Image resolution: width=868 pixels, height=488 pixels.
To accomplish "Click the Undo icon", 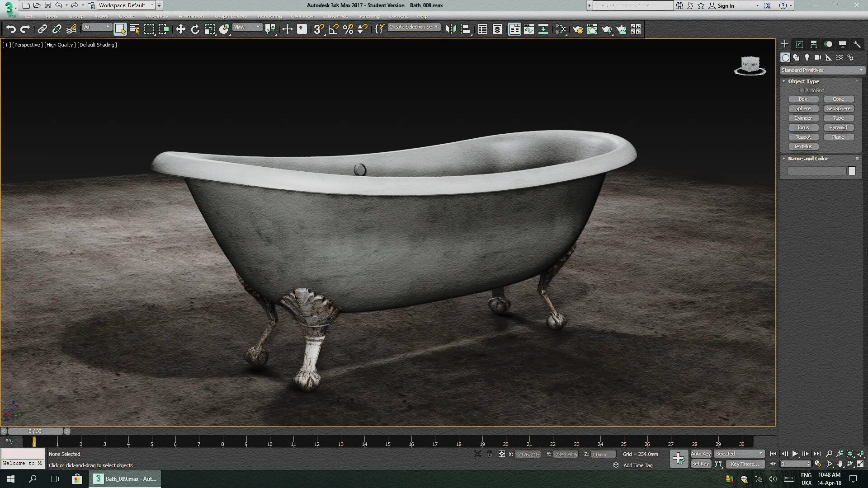I will click(11, 28).
